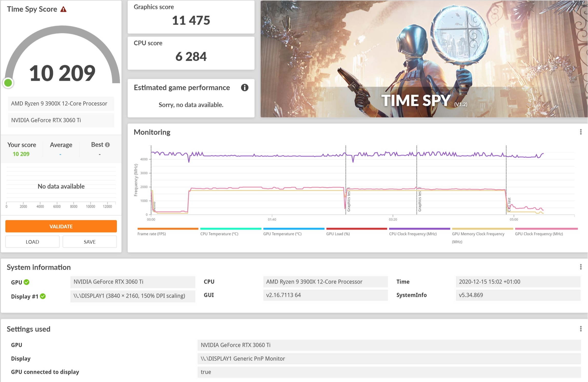Click the Display #1 resolution value field

pos(133,296)
